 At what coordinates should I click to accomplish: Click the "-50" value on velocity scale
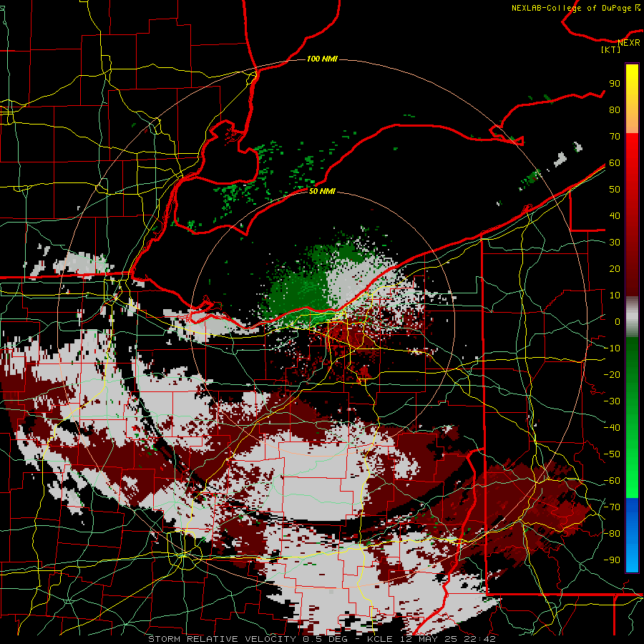pos(612,454)
